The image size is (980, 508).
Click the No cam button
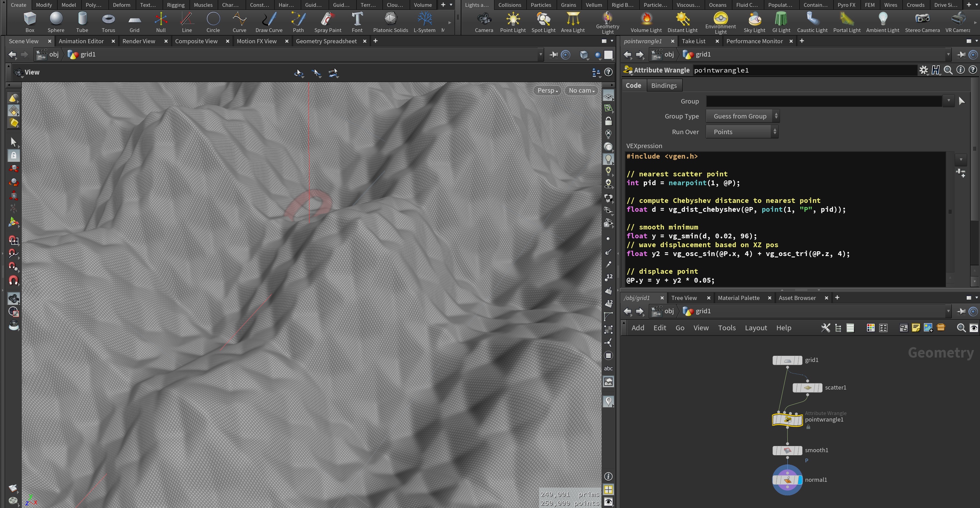(x=581, y=91)
